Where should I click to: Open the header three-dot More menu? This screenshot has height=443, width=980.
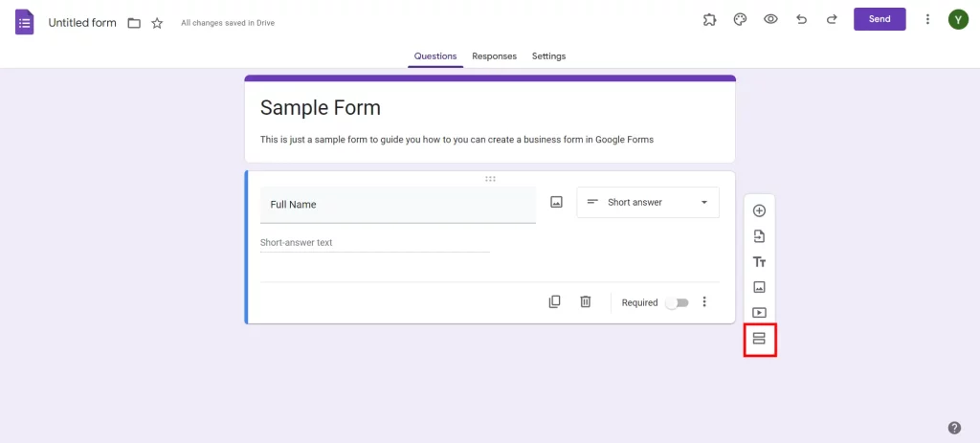(927, 19)
